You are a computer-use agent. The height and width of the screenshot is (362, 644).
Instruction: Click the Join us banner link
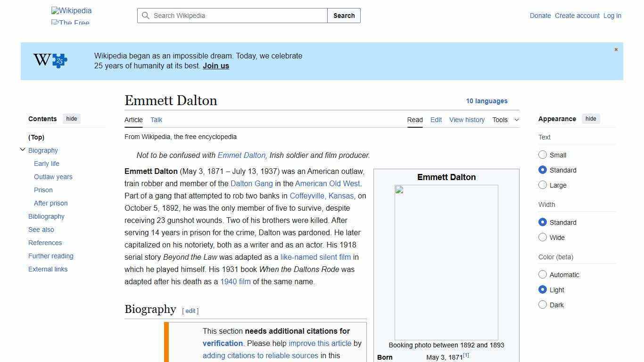215,66
